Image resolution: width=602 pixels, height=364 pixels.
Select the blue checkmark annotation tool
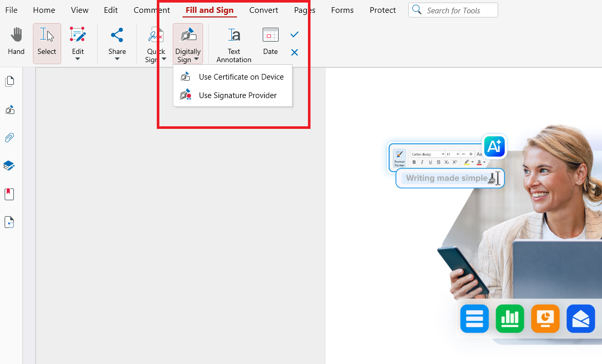click(x=294, y=34)
